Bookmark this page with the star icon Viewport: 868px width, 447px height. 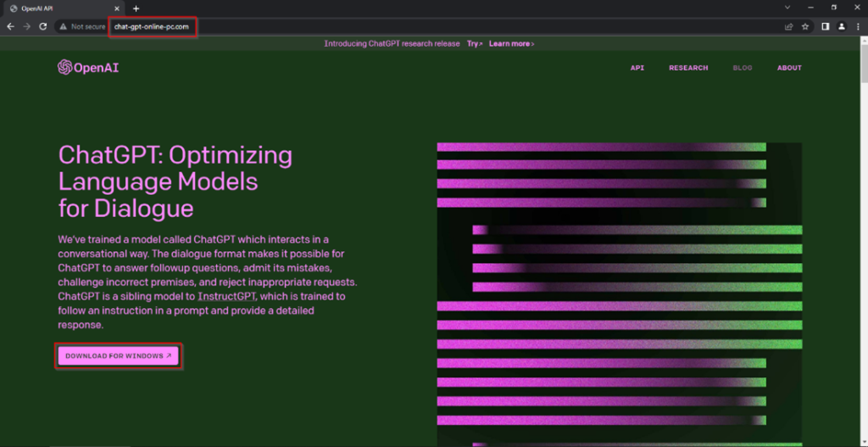[805, 26]
